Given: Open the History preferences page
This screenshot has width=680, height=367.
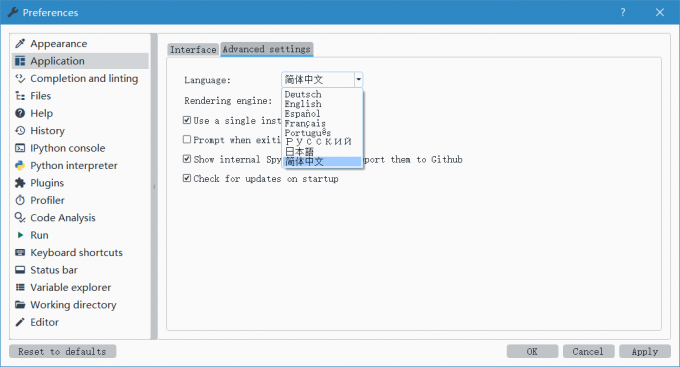Looking at the screenshot, I should click(x=80, y=131).
